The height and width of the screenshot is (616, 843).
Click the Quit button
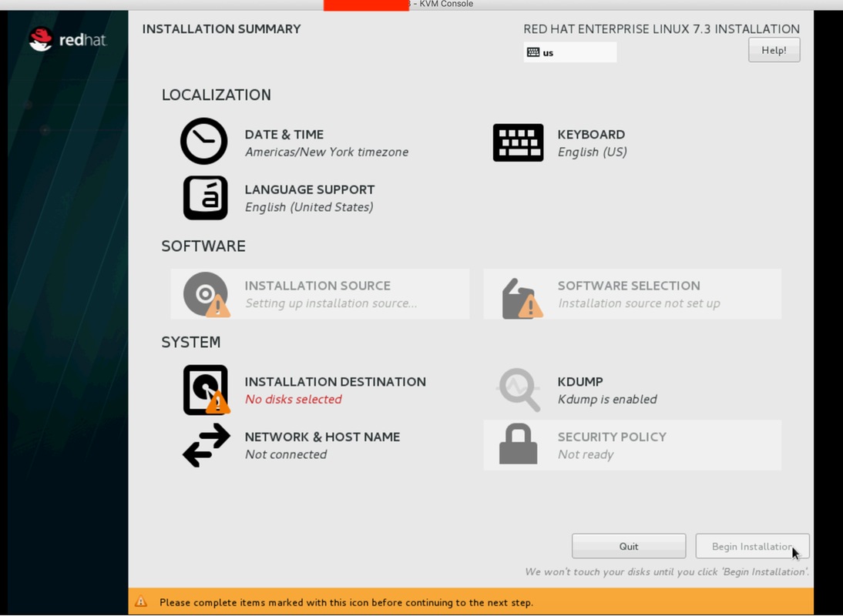coord(629,546)
